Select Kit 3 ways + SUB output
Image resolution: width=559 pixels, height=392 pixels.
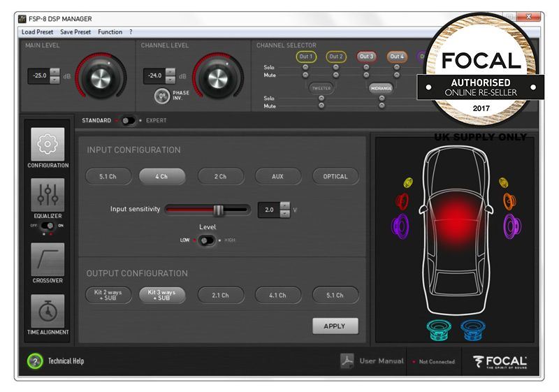[x=162, y=295]
